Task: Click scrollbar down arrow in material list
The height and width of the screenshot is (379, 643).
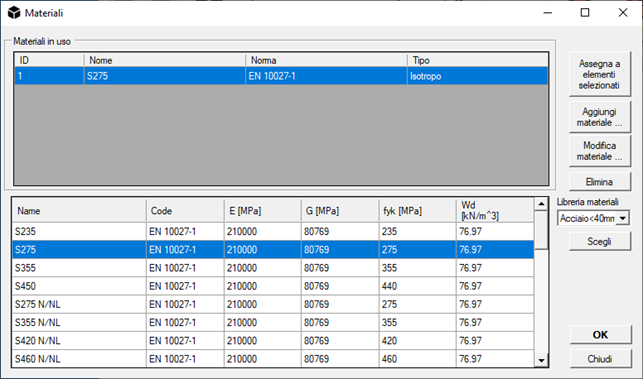Action: [541, 361]
